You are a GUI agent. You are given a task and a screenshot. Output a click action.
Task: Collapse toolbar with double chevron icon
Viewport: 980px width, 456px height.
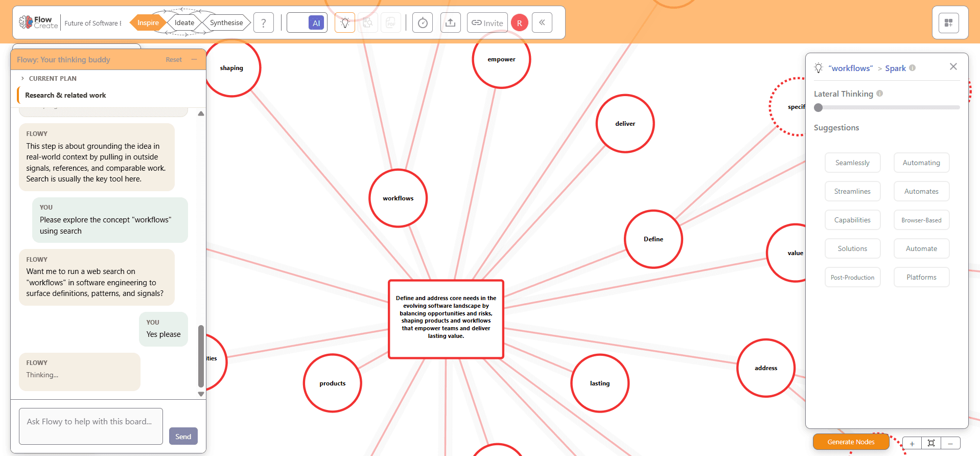542,22
